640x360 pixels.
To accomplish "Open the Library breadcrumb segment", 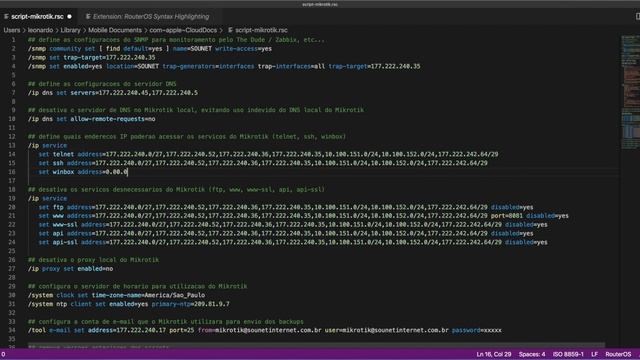I will (70, 30).
